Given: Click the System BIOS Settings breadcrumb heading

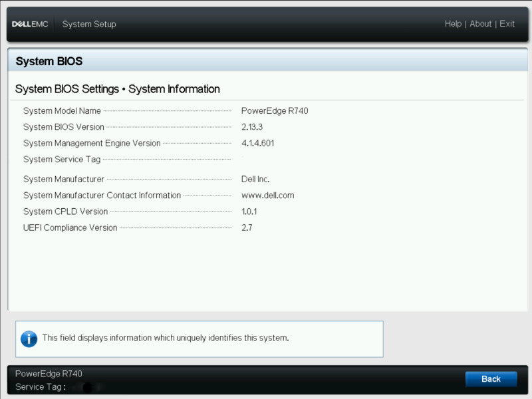Looking at the screenshot, I should (x=118, y=89).
